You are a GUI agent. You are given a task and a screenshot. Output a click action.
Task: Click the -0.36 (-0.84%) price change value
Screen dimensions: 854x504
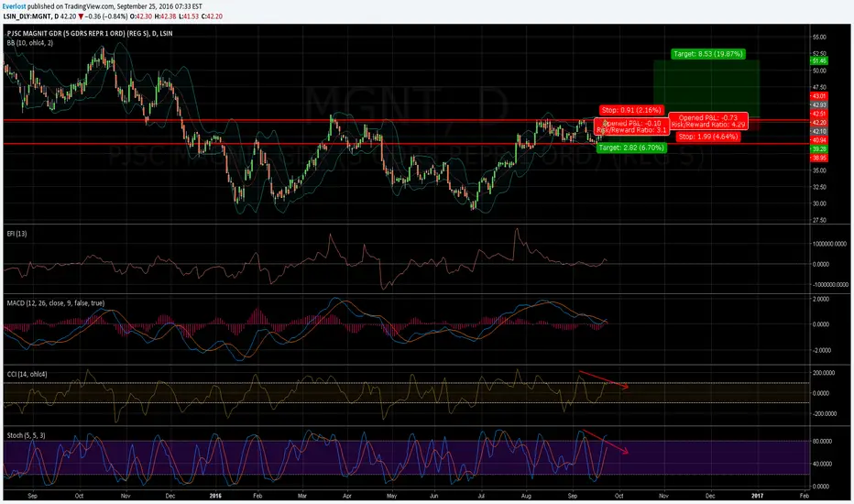point(104,16)
